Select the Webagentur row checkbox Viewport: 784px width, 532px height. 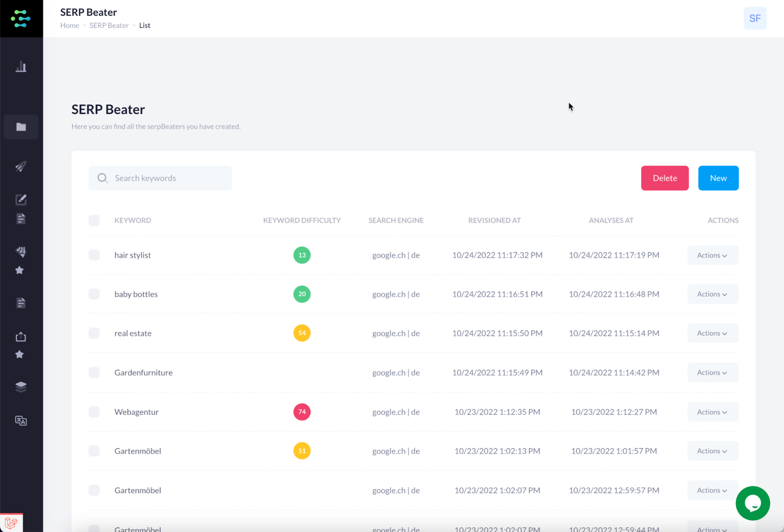pyautogui.click(x=94, y=411)
